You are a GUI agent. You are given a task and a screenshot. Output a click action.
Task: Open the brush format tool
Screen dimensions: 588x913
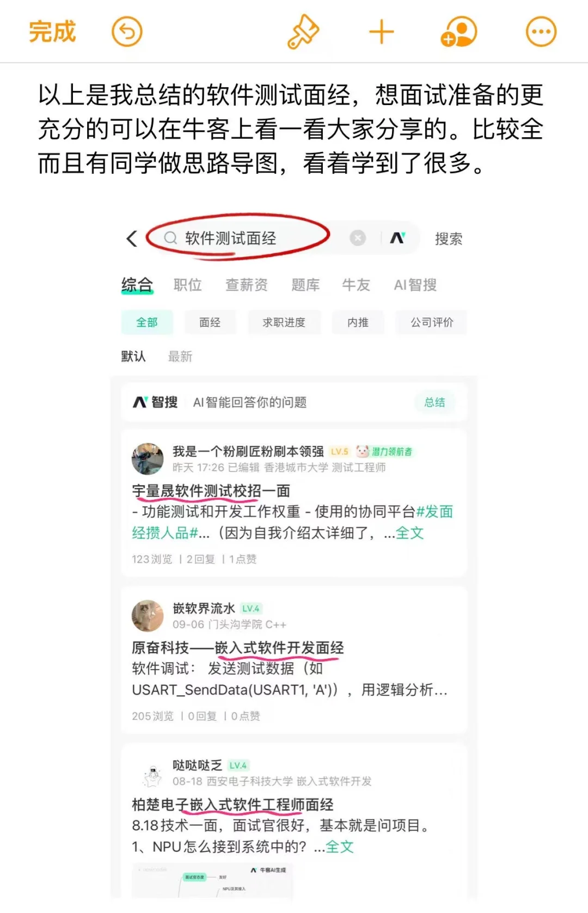coord(303,32)
